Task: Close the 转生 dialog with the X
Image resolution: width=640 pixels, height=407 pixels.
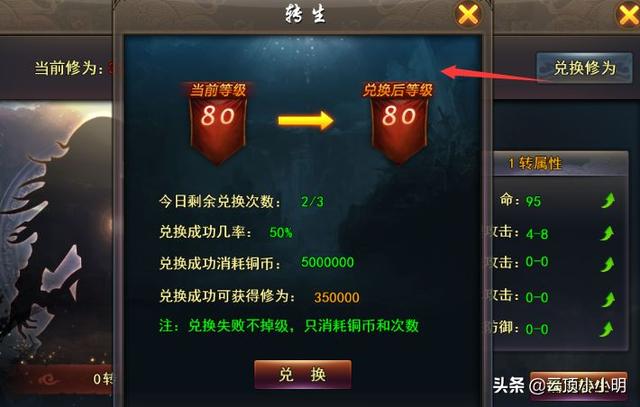Action: [467, 15]
